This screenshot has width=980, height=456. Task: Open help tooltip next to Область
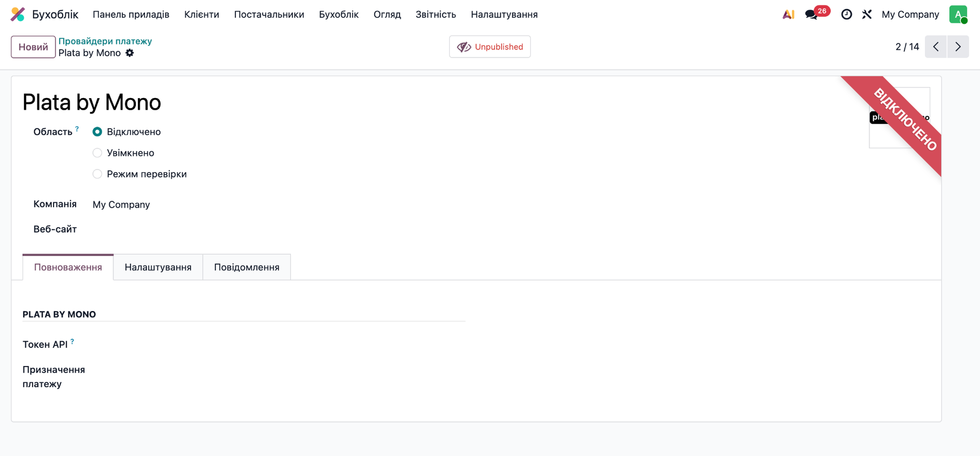pyautogui.click(x=77, y=129)
